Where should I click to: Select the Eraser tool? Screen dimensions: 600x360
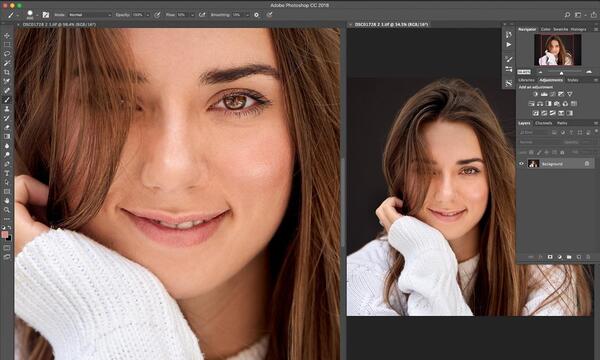[x=7, y=127]
